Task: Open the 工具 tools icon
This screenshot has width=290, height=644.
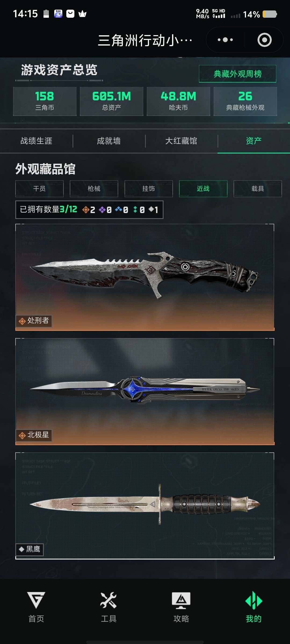Action: 108,600
